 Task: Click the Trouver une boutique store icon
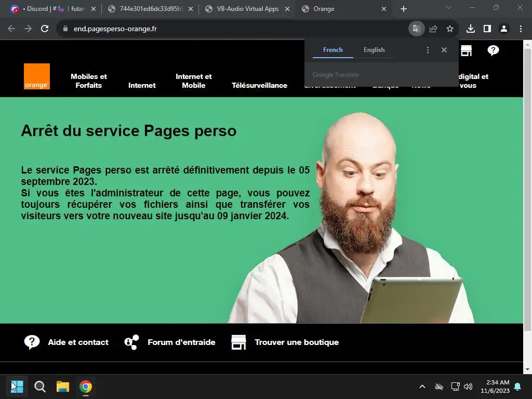pyautogui.click(x=238, y=342)
